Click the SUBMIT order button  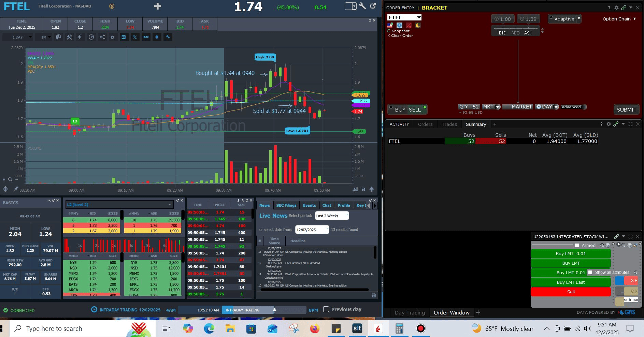coord(626,109)
